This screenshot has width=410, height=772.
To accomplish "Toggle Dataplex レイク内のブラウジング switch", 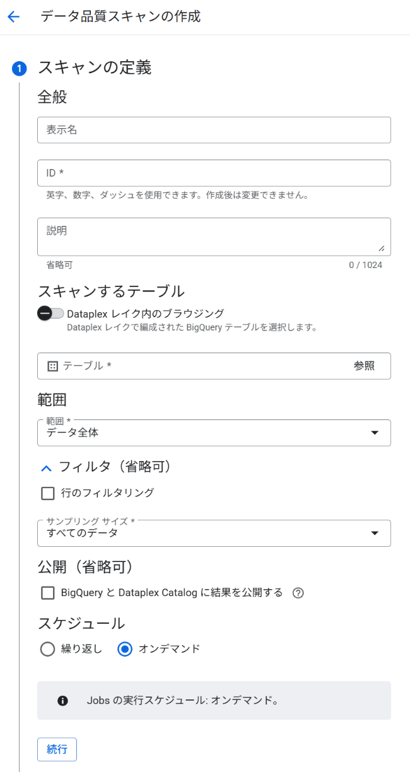I will coord(51,314).
